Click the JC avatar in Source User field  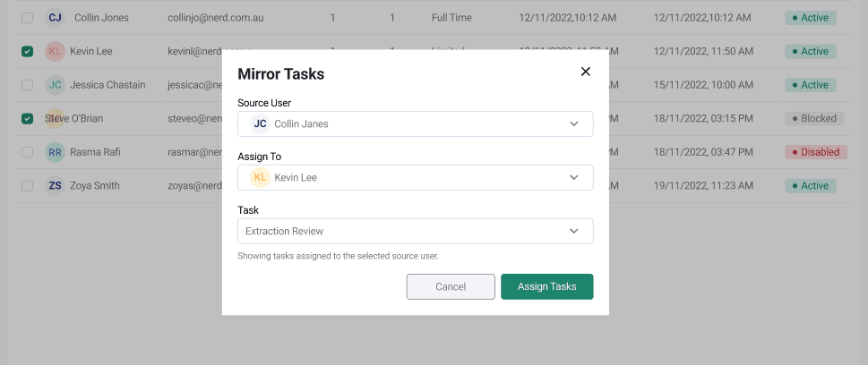(260, 123)
